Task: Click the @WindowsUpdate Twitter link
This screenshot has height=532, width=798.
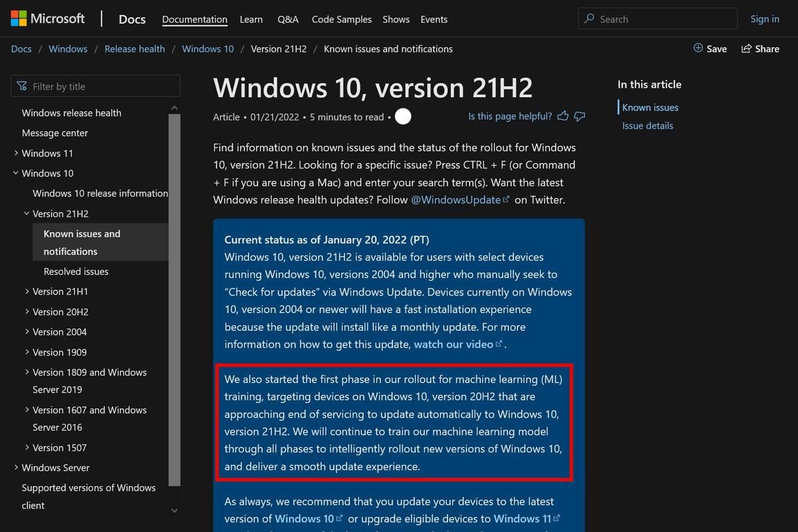Action: tap(460, 199)
